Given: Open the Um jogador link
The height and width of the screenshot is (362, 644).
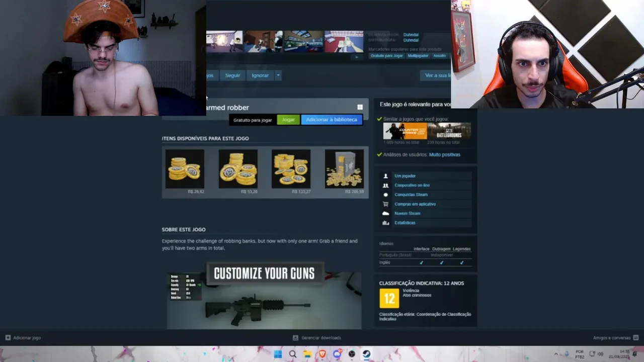Looking at the screenshot, I should (405, 176).
